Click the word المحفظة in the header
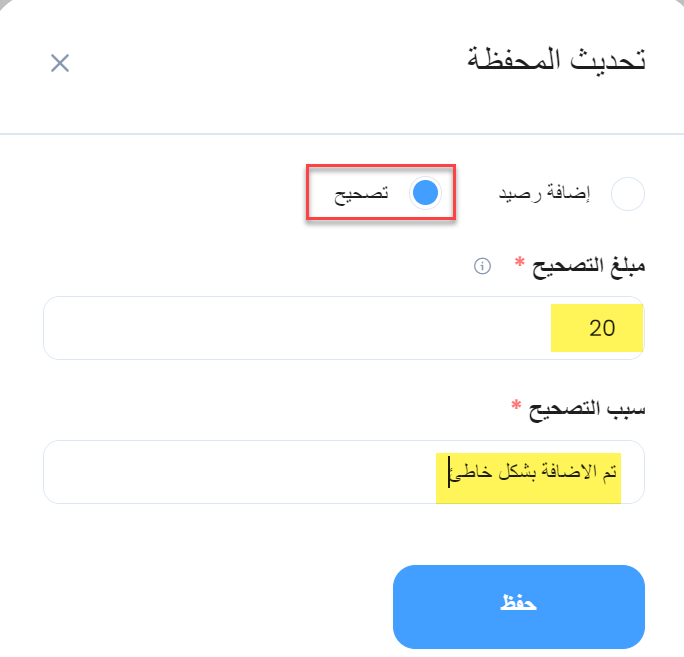Image resolution: width=684 pixels, height=657 pixels. 513,59
